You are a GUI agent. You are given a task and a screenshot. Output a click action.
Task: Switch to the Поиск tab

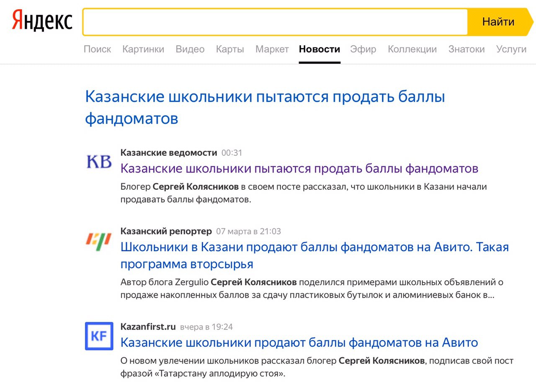pyautogui.click(x=97, y=49)
